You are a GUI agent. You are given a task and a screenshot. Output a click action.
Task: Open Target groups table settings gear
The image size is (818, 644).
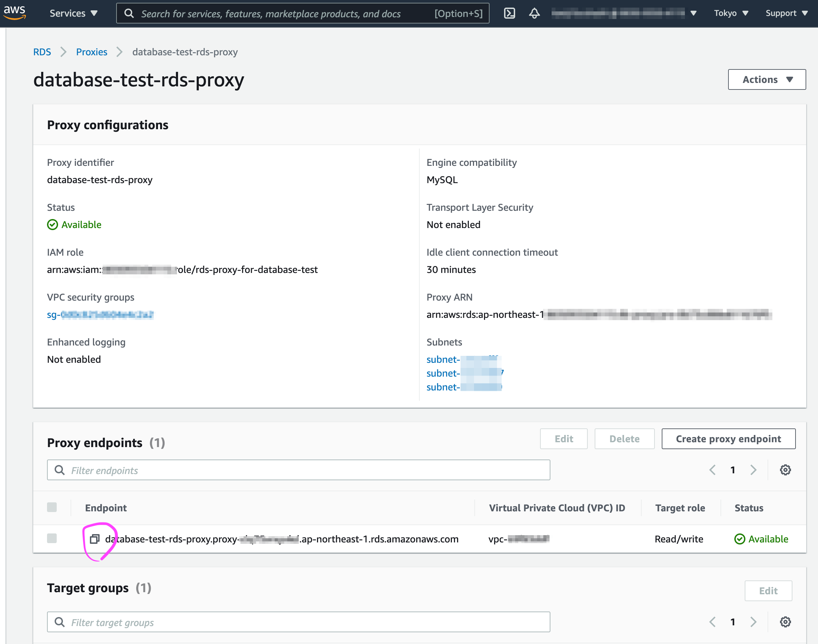coord(785,622)
